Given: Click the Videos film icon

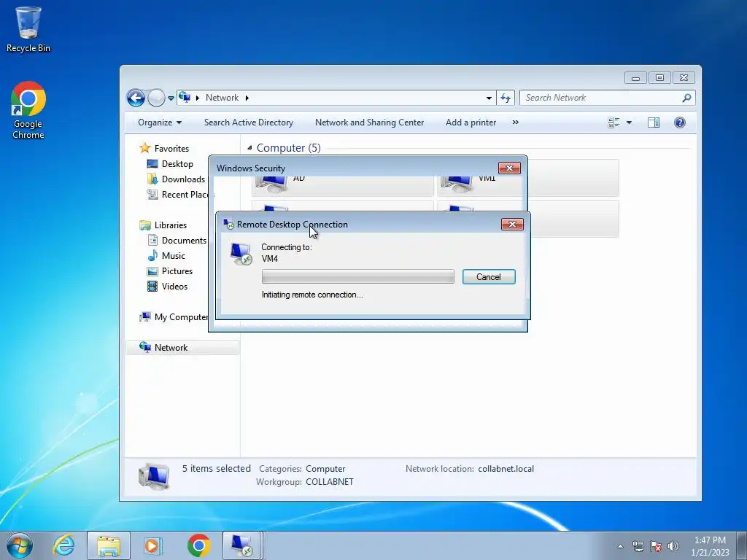Looking at the screenshot, I should click(x=152, y=286).
